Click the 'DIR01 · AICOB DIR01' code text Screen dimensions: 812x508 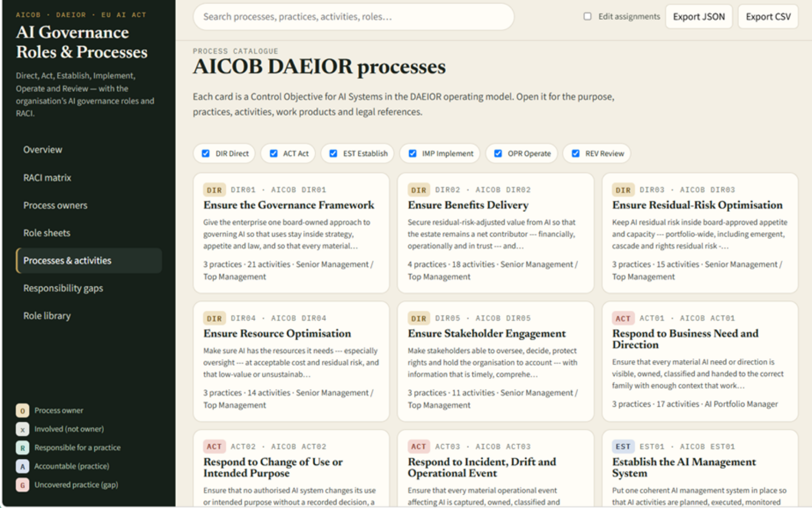point(278,190)
